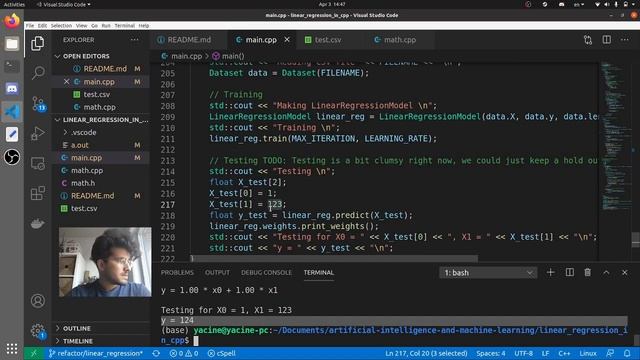Open Run and Debug view
Viewport: 640px width, 360px height.
(38, 133)
